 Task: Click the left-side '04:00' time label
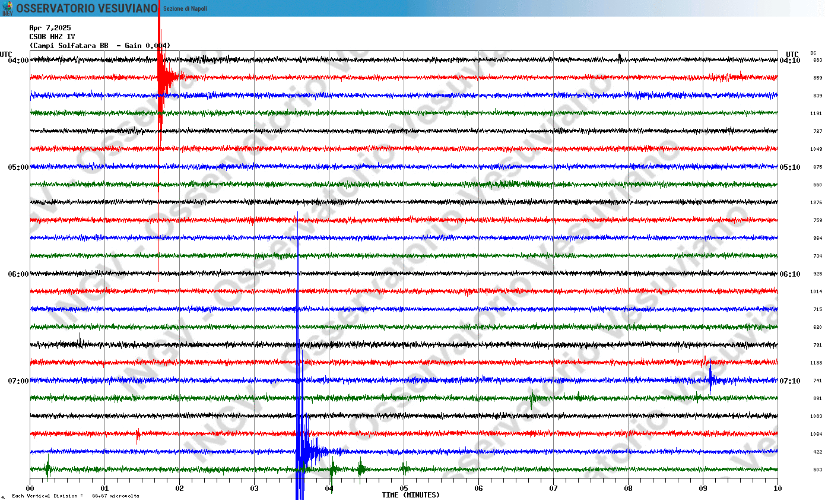(18, 60)
